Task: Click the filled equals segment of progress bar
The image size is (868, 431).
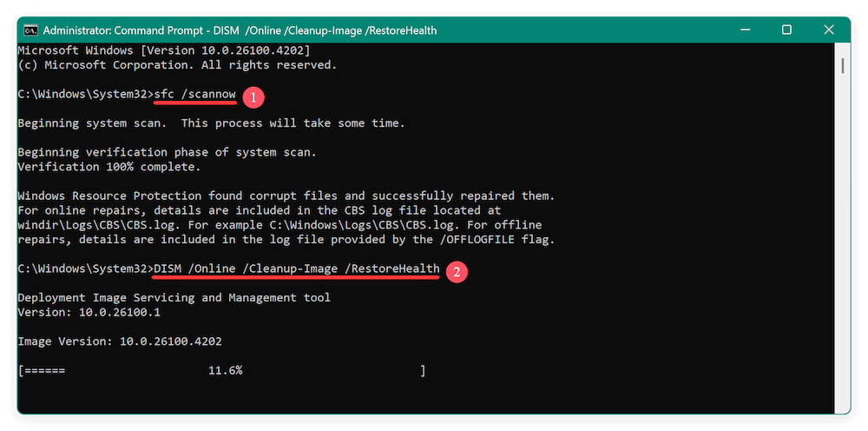Action: click(44, 371)
